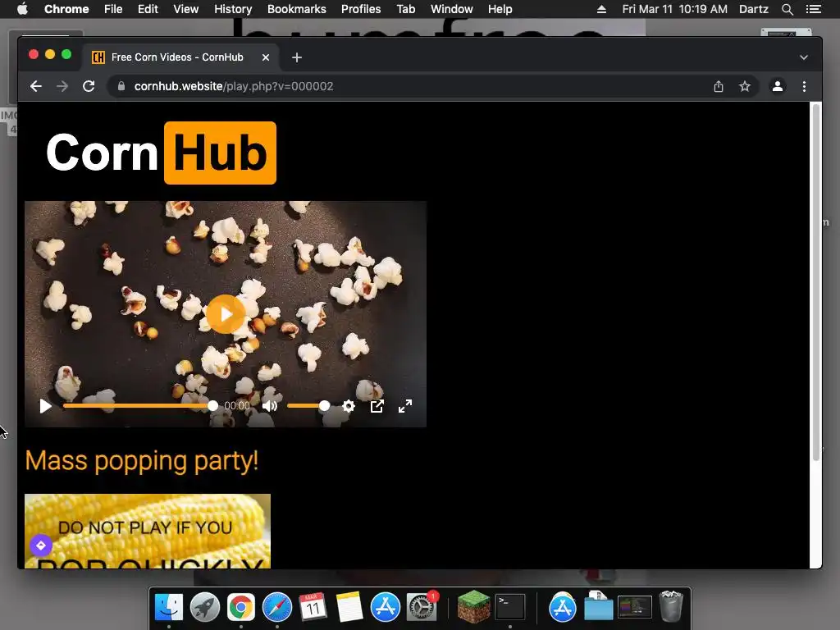The width and height of the screenshot is (840, 630).
Task: Open the File menu
Action: point(113,9)
